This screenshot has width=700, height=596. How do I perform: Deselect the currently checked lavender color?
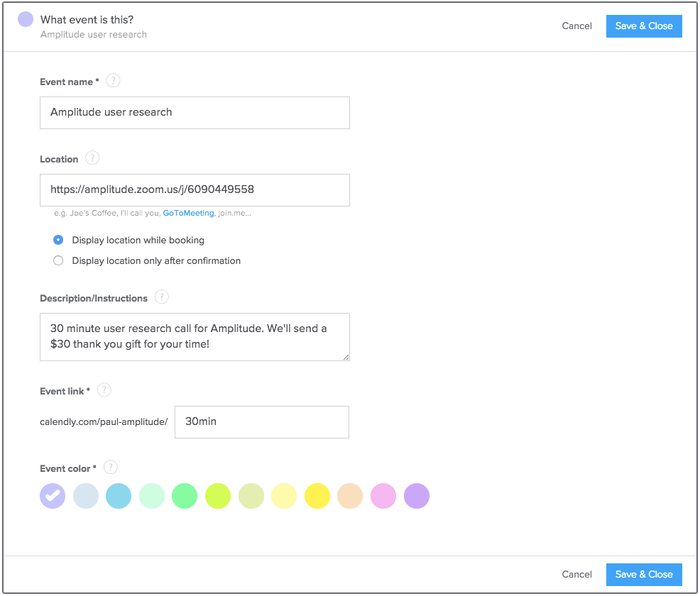pyautogui.click(x=52, y=496)
